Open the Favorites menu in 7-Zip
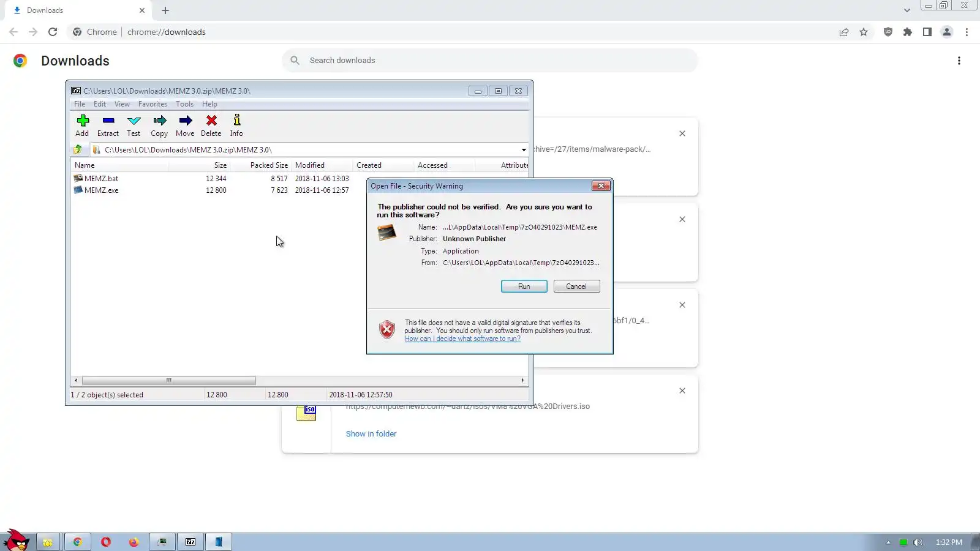This screenshot has width=980, height=551. [x=153, y=104]
